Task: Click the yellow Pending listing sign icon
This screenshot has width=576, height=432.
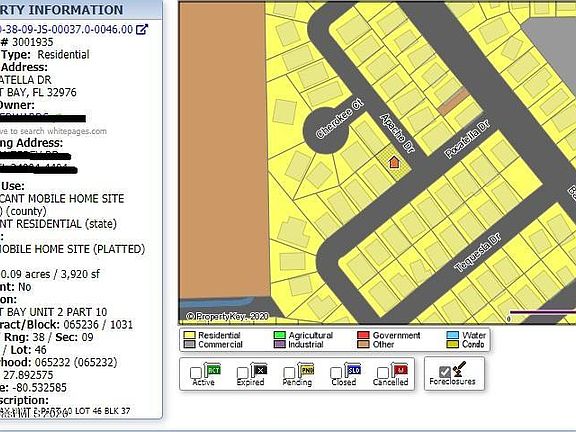Action: [x=306, y=370]
